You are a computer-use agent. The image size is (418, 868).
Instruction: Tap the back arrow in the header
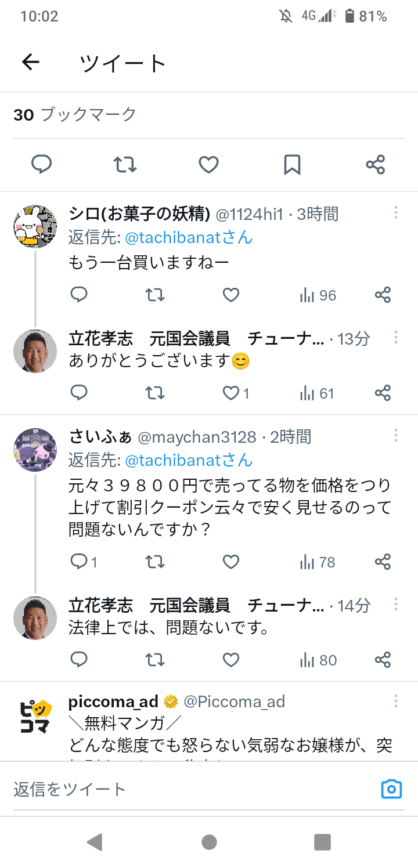[x=30, y=63]
